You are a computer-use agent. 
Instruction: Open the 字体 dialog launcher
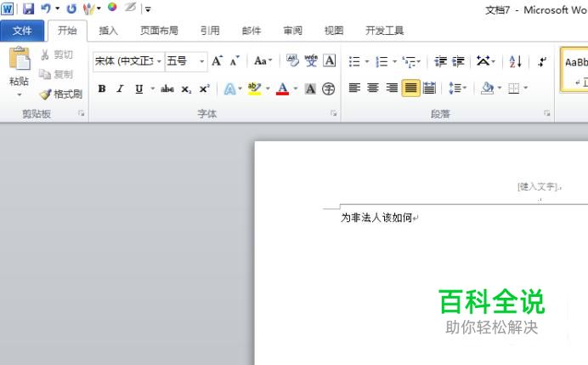(333, 113)
